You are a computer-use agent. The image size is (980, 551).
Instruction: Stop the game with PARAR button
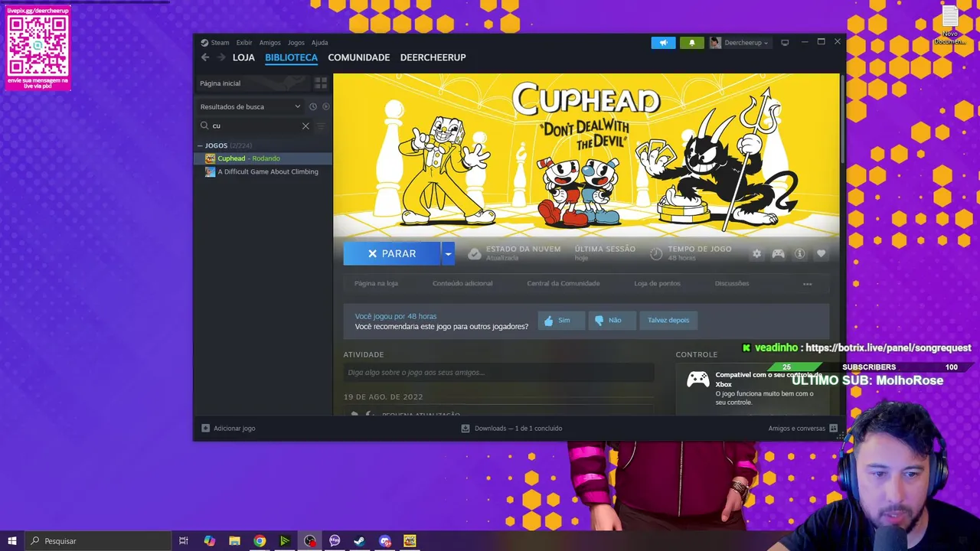point(392,253)
